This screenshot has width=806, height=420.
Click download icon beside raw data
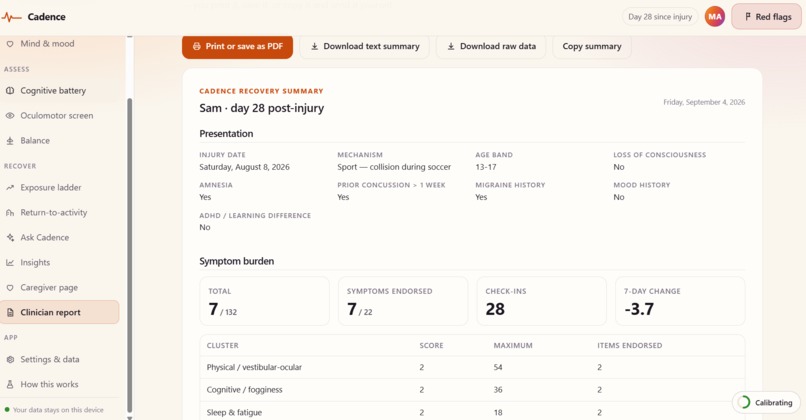click(x=451, y=46)
